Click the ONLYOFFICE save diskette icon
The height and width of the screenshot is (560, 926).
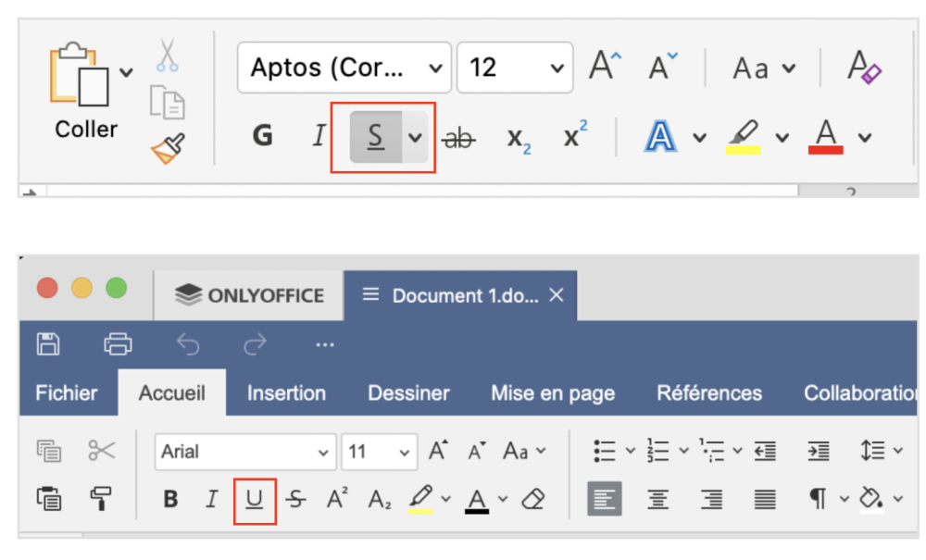tap(48, 344)
